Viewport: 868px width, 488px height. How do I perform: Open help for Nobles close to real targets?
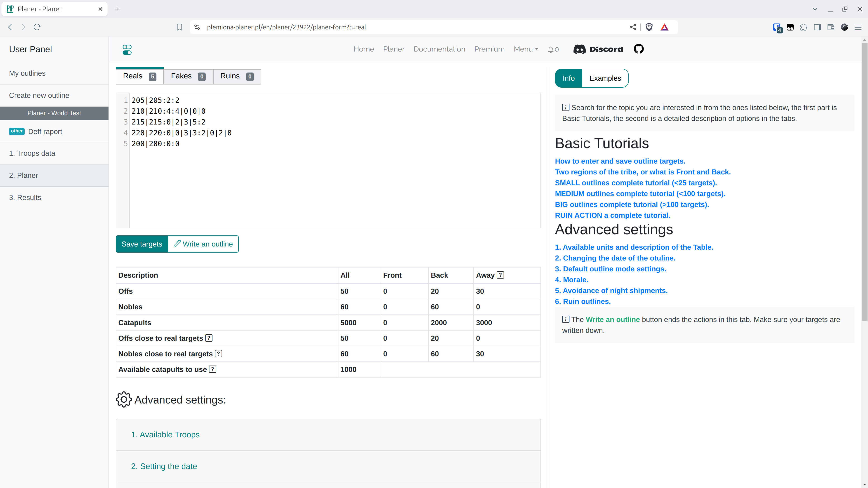pos(218,354)
